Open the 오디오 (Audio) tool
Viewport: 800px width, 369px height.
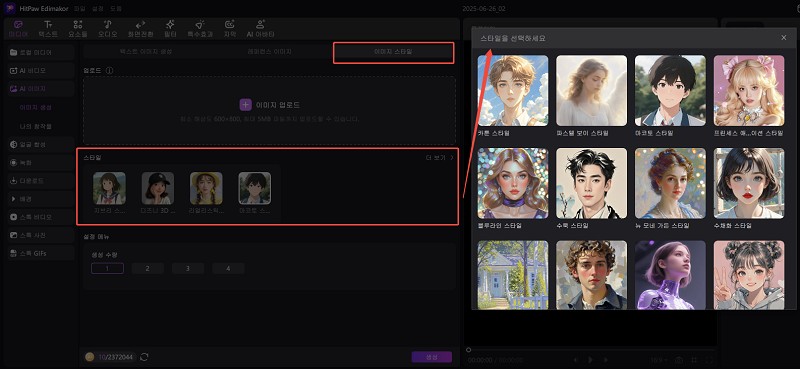tap(108, 29)
